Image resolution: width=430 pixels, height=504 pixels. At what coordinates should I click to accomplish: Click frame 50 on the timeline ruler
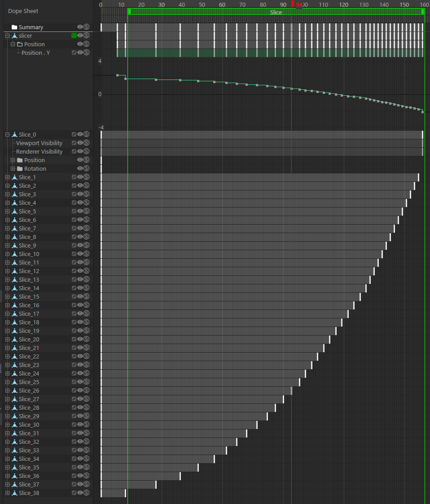pos(202,4)
